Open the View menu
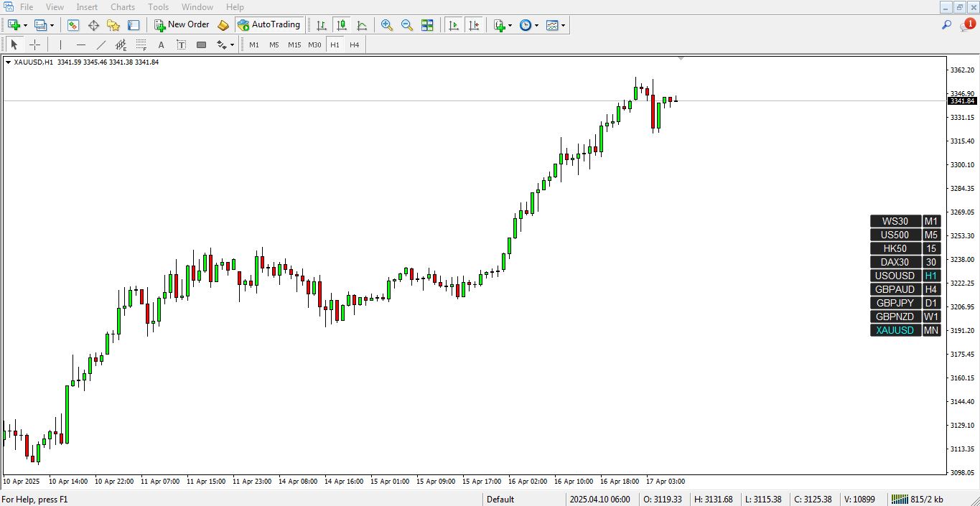980x506 pixels. [x=55, y=6]
